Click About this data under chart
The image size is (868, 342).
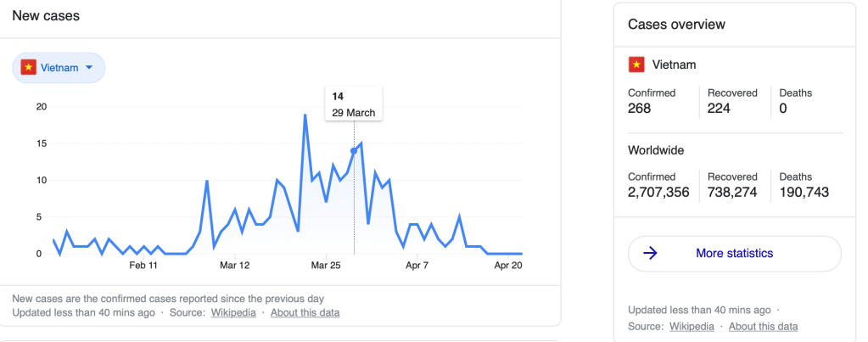point(305,312)
